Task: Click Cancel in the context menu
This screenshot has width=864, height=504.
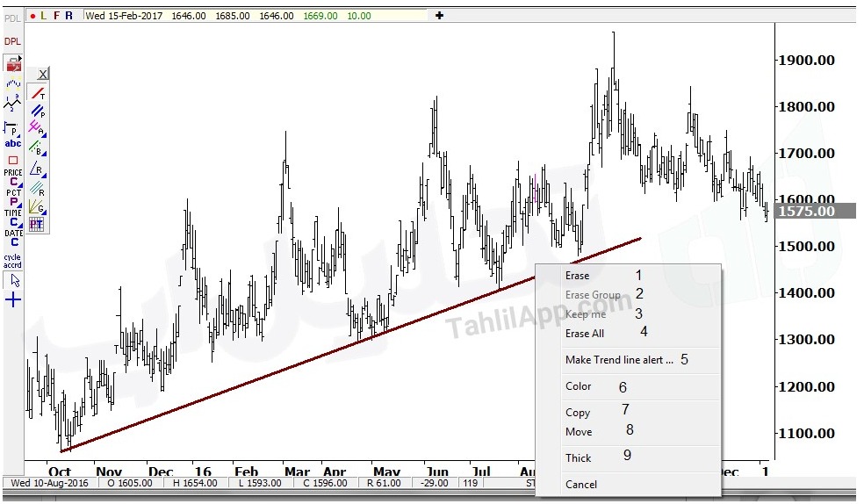Action: click(580, 485)
